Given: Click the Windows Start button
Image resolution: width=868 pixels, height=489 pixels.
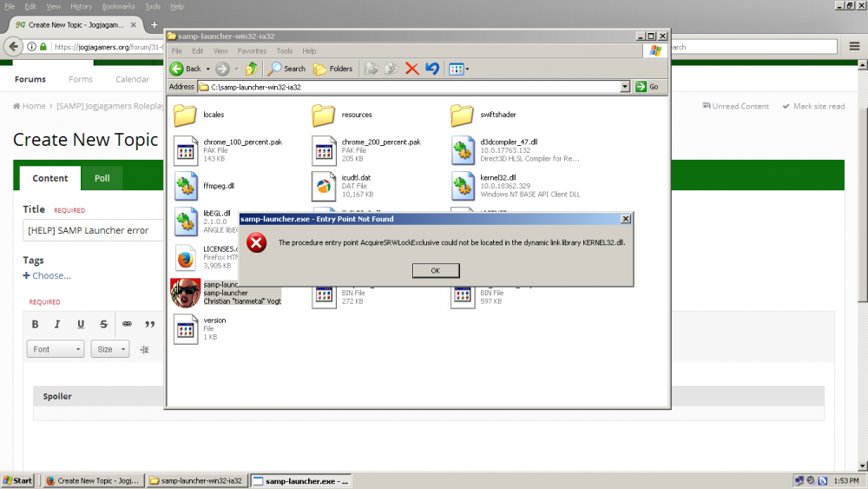Looking at the screenshot, I should 17,480.
